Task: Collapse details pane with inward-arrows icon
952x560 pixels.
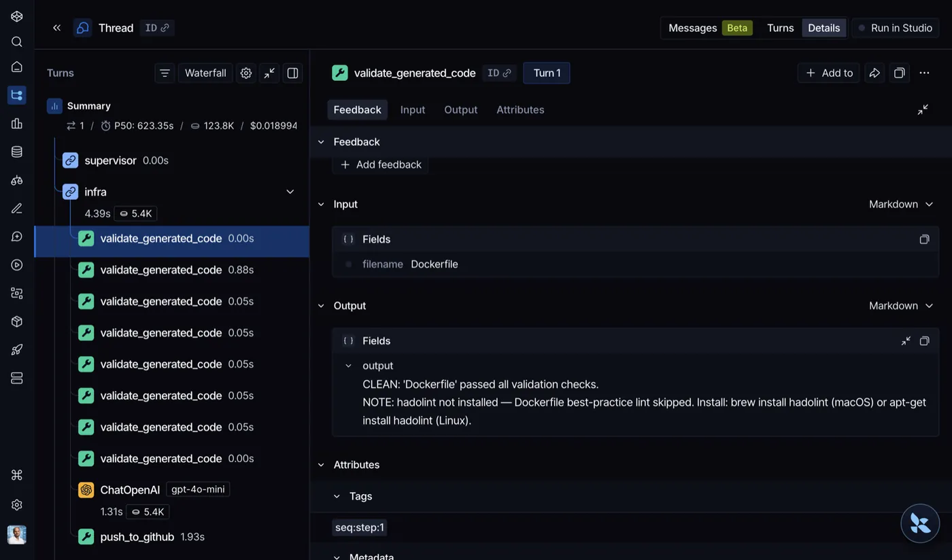Action: (923, 109)
